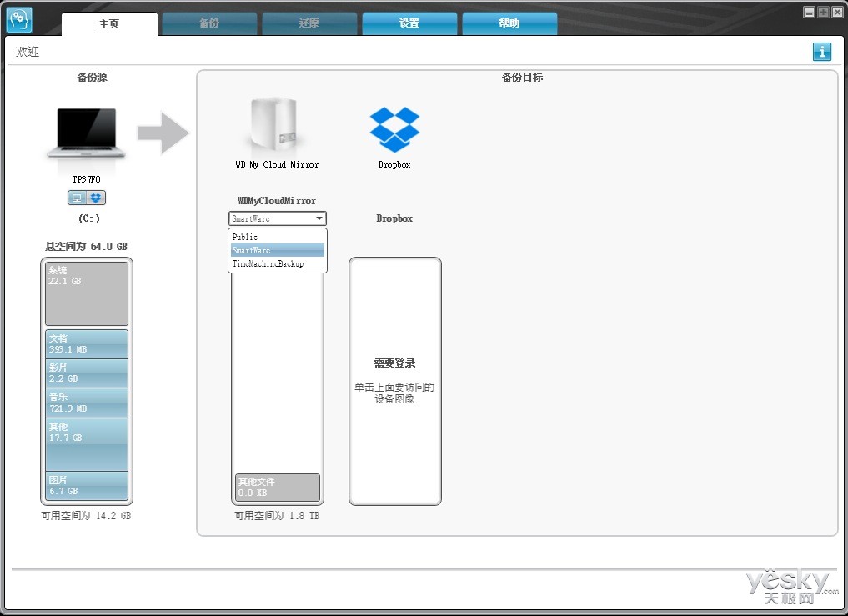Maximize the SmartWare window

823,12
